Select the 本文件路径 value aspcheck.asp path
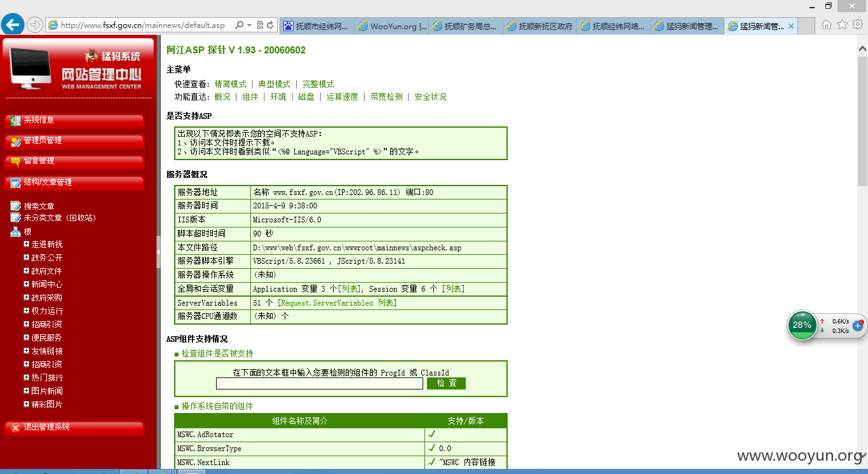 point(357,248)
